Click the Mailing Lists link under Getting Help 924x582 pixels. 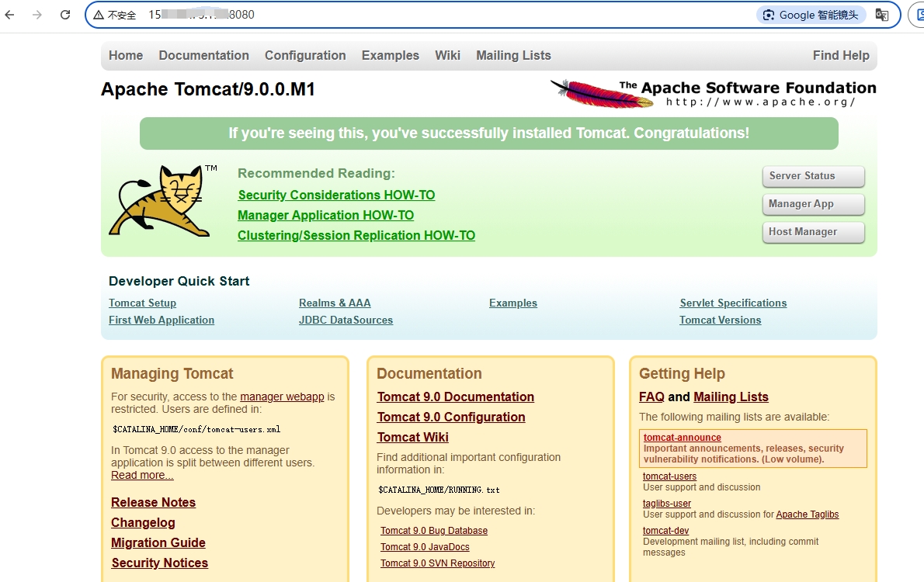(731, 397)
